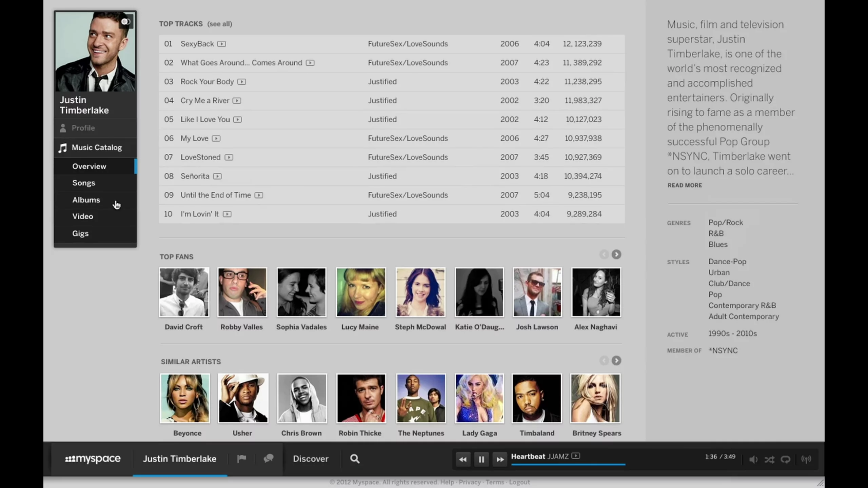The image size is (868, 488).
Task: Pause the currently playing track
Action: pos(481,459)
